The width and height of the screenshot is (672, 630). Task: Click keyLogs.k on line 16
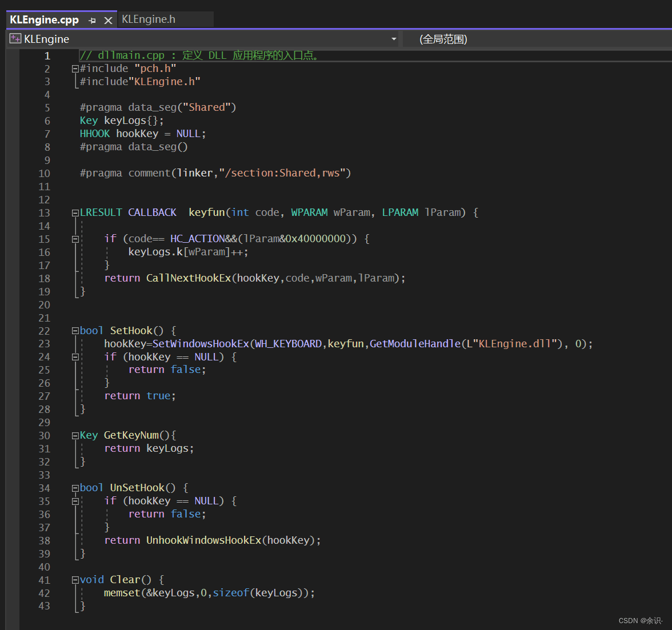[x=155, y=252]
